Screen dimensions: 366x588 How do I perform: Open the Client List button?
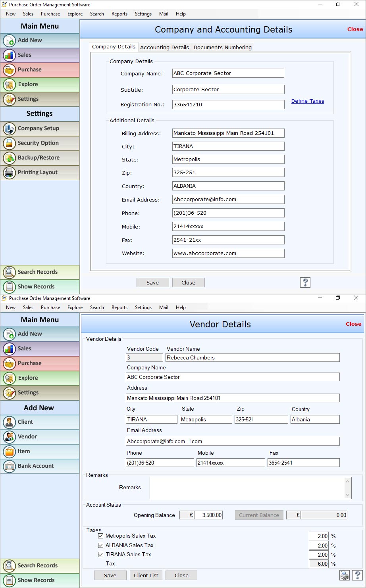click(x=146, y=575)
